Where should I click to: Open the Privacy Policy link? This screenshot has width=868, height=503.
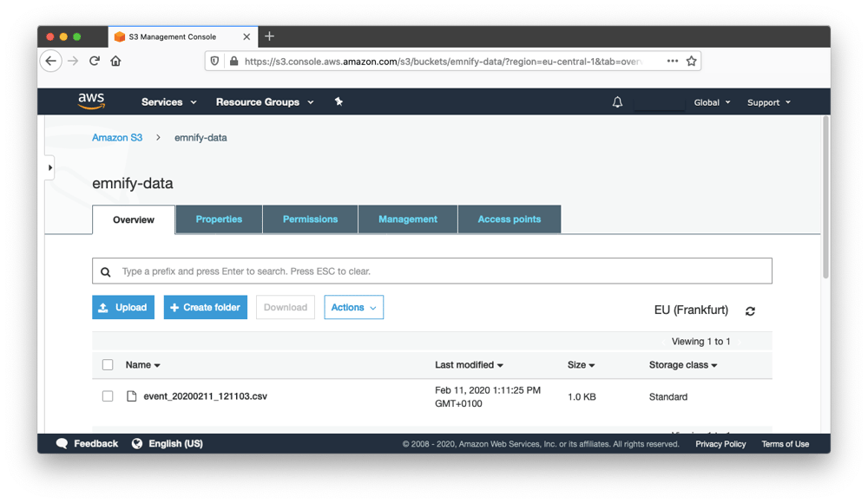click(x=720, y=444)
